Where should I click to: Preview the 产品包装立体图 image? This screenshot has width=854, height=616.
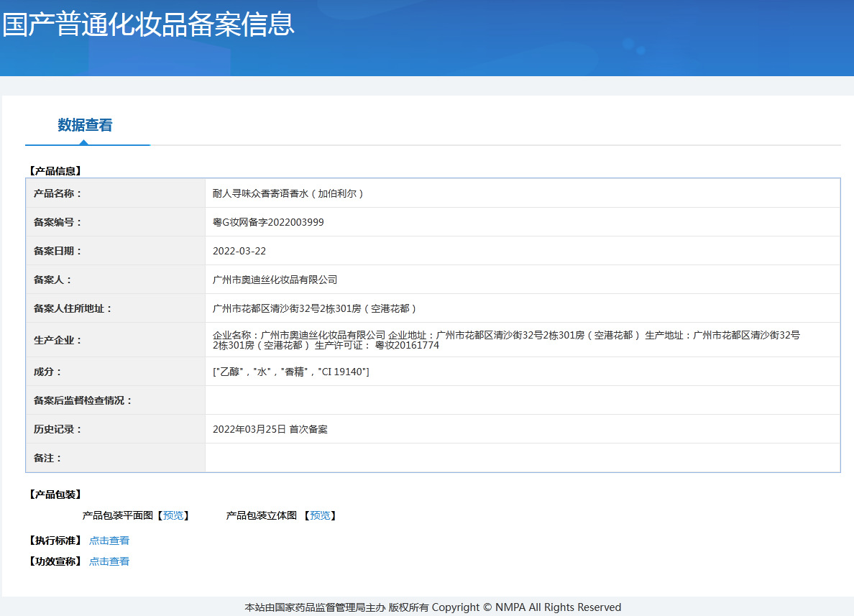(319, 515)
